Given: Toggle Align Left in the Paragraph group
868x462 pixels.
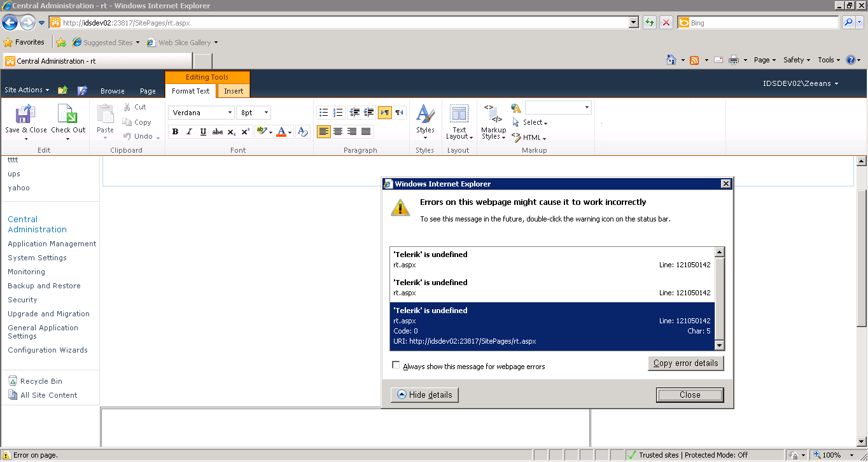Looking at the screenshot, I should click(324, 132).
